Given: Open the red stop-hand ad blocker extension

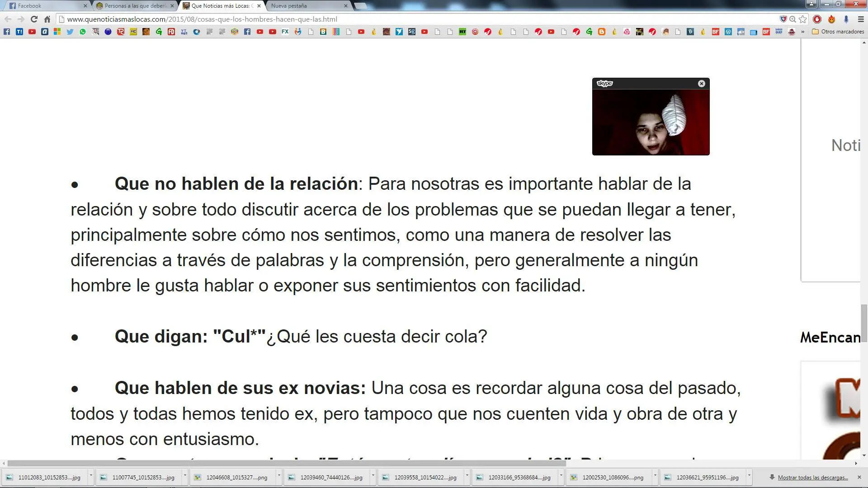Looking at the screenshot, I should pos(817,19).
